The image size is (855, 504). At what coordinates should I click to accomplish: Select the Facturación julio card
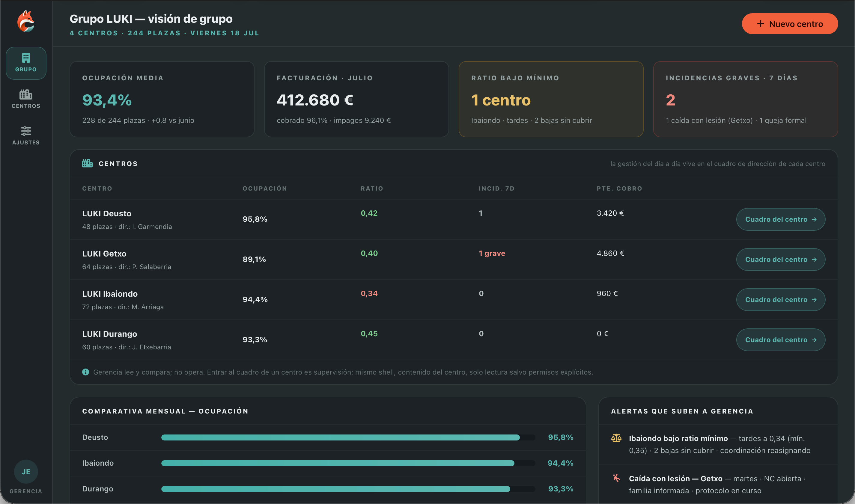356,99
